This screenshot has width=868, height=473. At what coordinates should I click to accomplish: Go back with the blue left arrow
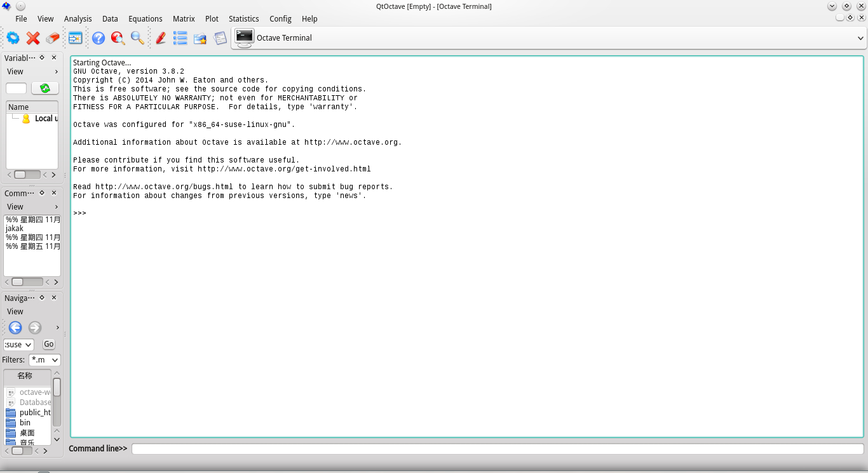(15, 328)
